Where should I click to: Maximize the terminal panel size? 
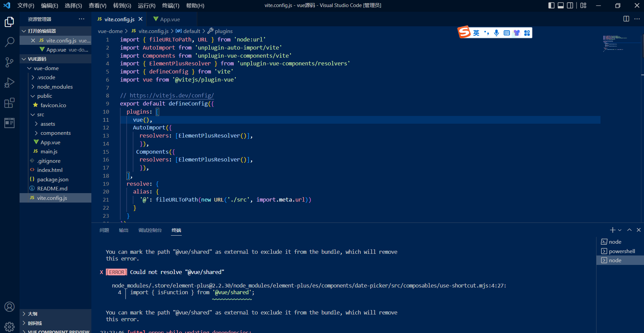click(629, 230)
